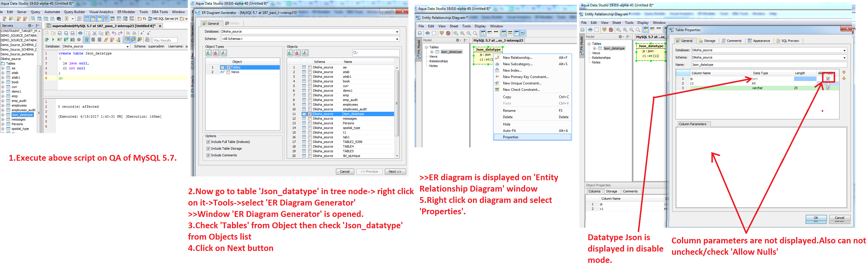Click Cancel button in ER Diagram Generator
The width and height of the screenshot is (868, 269).
(345, 171)
